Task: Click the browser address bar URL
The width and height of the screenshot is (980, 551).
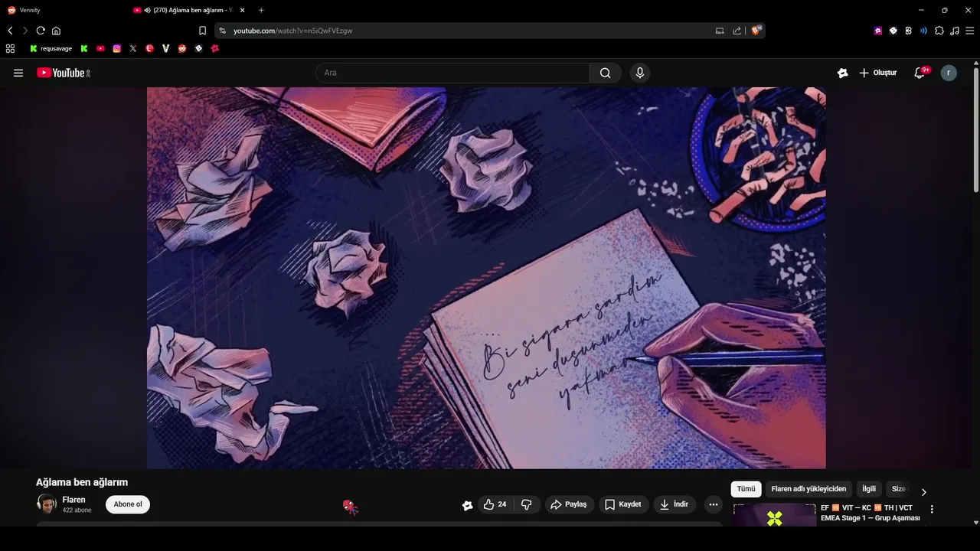Action: click(x=292, y=31)
